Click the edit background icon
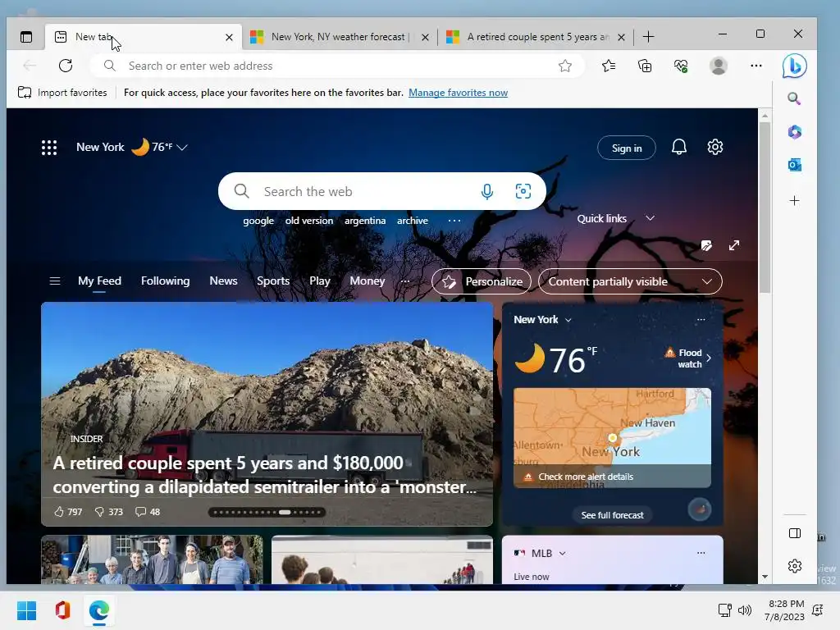Image resolution: width=840 pixels, height=630 pixels. [706, 245]
